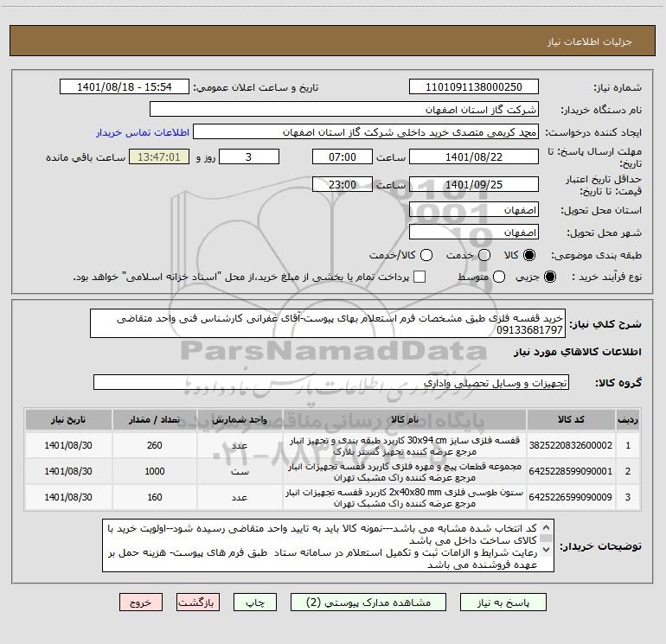Click جزئیات اطلاعات نیاز page header
This screenshot has width=666, height=644.
pos(332,41)
